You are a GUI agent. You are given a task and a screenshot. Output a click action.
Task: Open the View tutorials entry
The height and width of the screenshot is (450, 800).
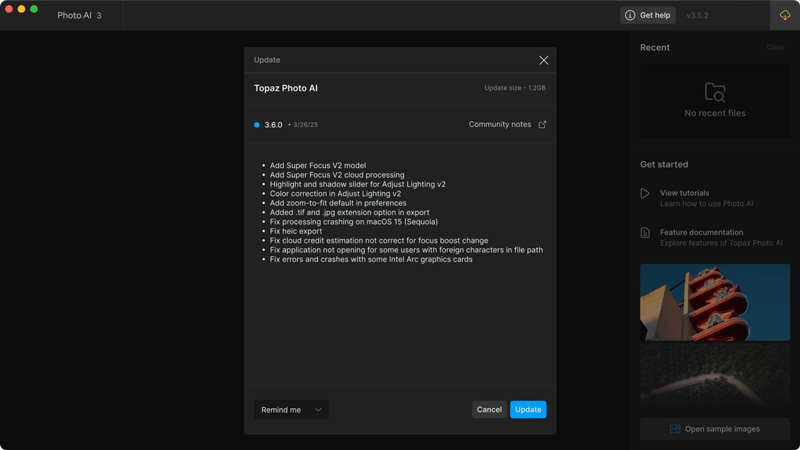685,193
